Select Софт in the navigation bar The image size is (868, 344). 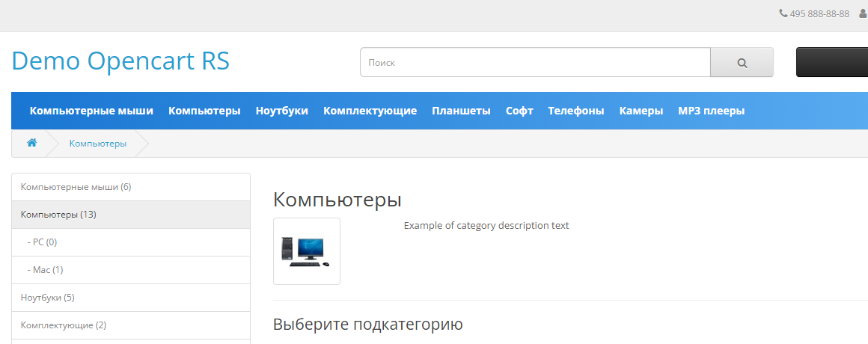519,111
